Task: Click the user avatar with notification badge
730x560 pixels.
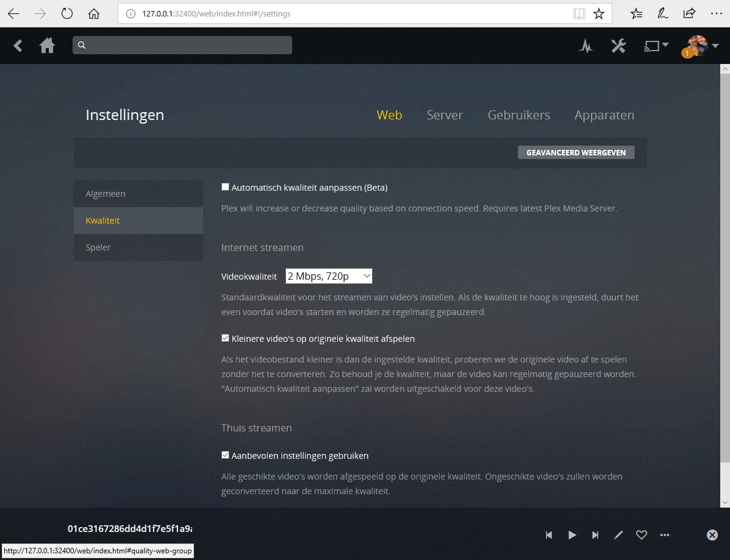Action: (x=696, y=45)
